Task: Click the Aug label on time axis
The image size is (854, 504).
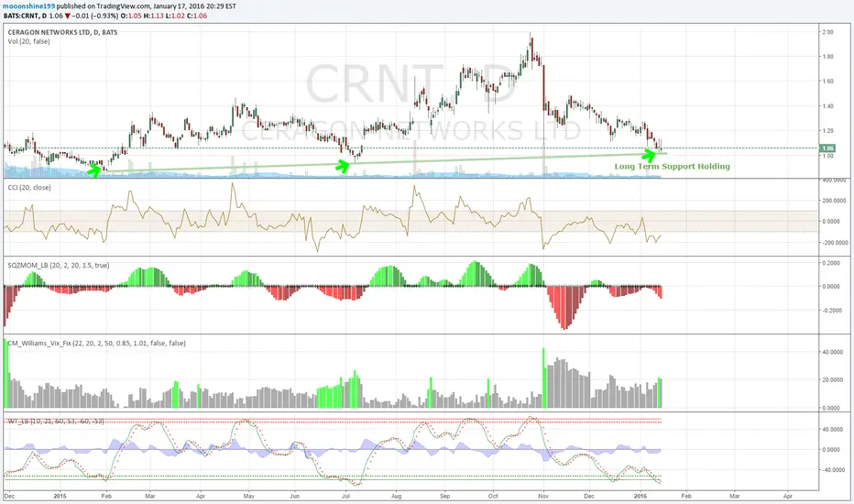Action: [x=397, y=497]
